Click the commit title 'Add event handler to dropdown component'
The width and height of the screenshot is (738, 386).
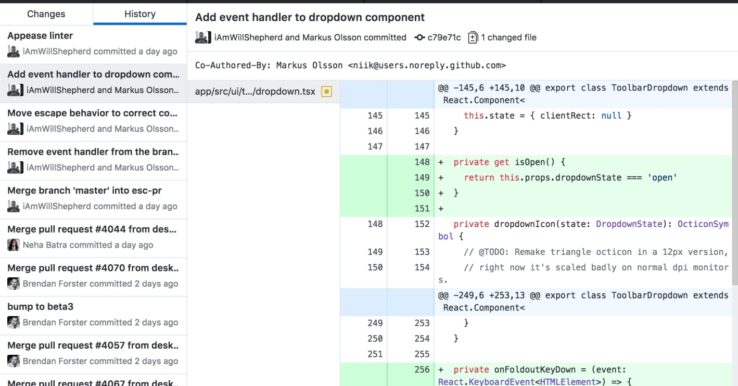310,17
